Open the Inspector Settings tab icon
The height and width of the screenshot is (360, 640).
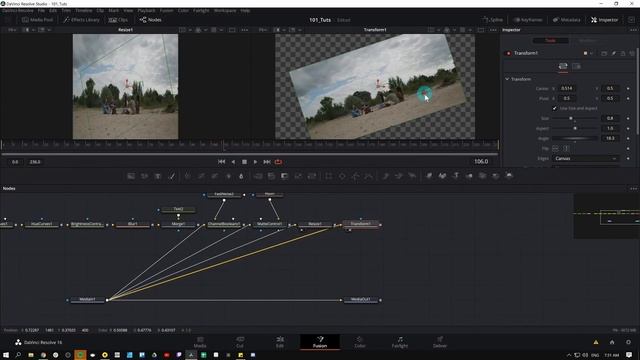click(576, 66)
